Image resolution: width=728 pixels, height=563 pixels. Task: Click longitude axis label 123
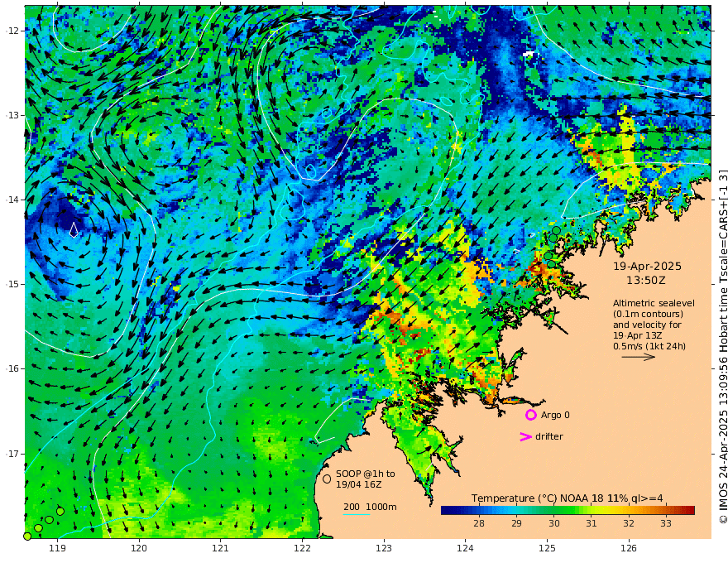click(384, 549)
